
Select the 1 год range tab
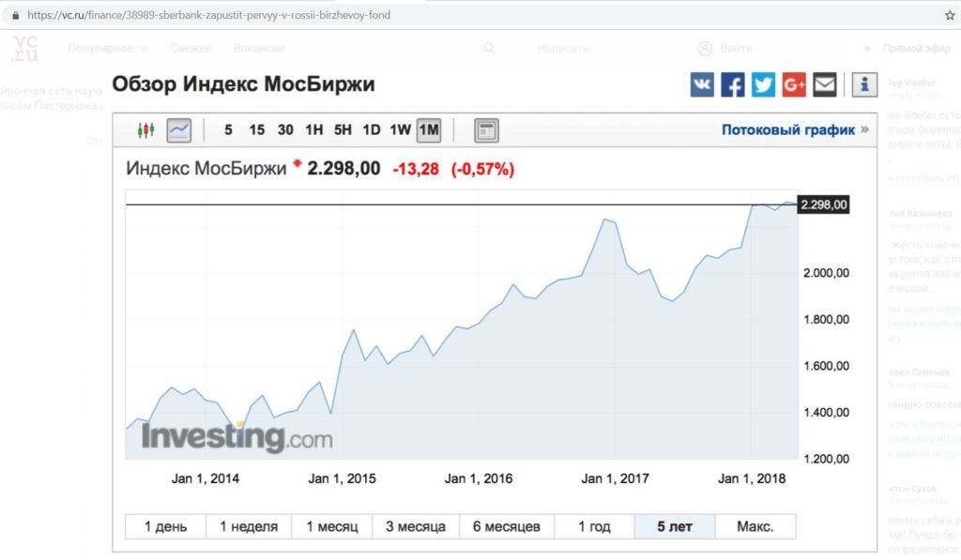594,526
